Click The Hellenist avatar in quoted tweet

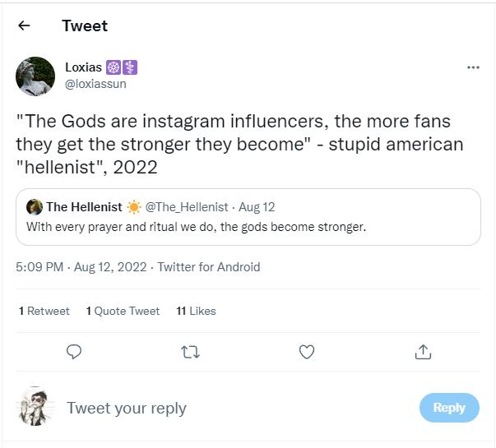[x=35, y=207]
